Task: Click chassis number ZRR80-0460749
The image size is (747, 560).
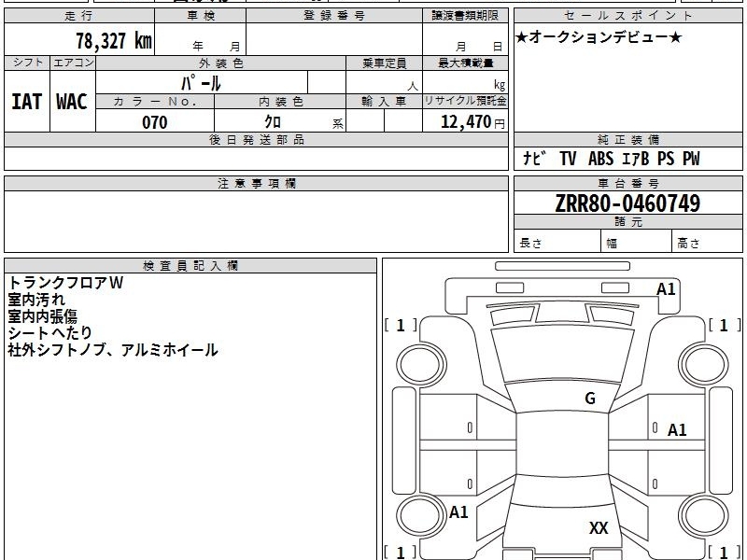Action: (x=627, y=203)
